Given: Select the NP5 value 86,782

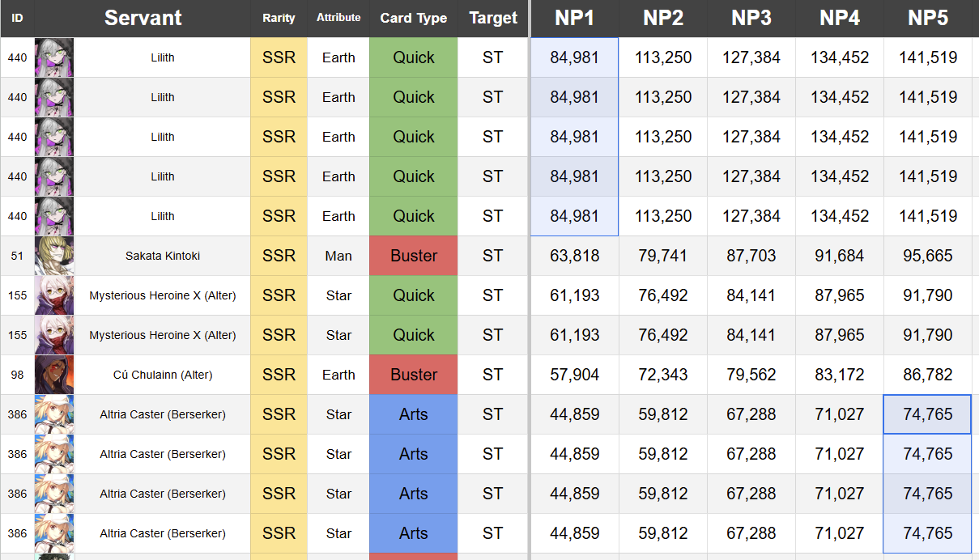Looking at the screenshot, I should (928, 375).
